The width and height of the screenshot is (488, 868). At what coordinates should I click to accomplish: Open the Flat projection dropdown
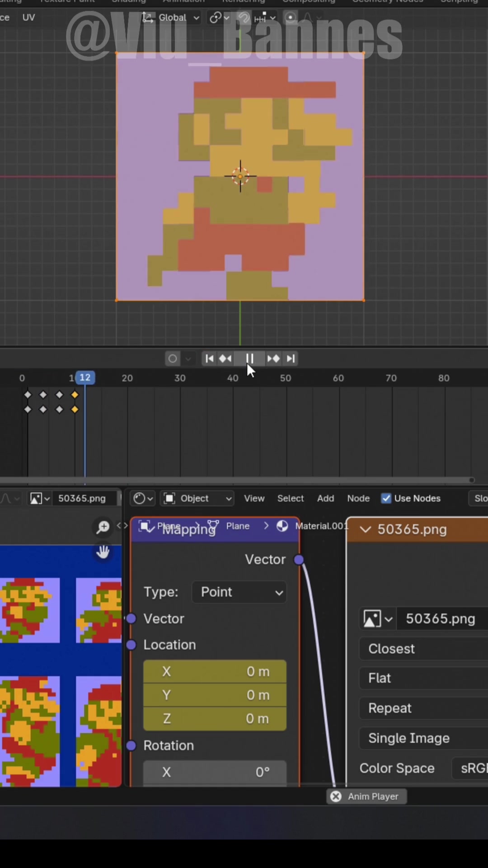coord(423,678)
